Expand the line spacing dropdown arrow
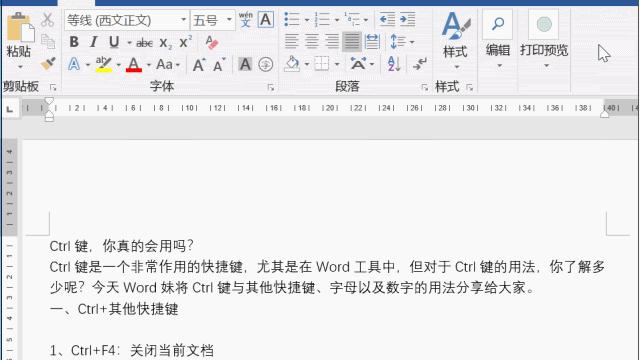Screen dimensions: 640x360 (x=412, y=42)
